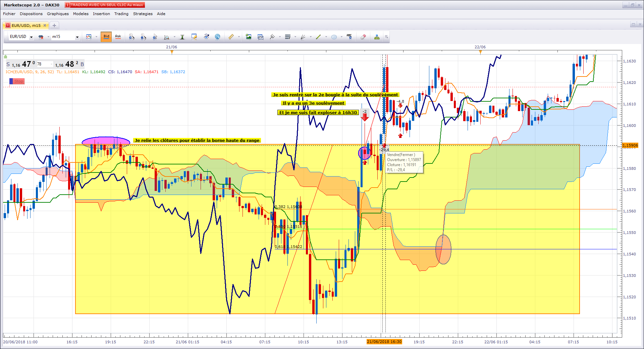Click the globe icon in toolbar
The height and width of the screenshot is (349, 644).
pos(217,37)
